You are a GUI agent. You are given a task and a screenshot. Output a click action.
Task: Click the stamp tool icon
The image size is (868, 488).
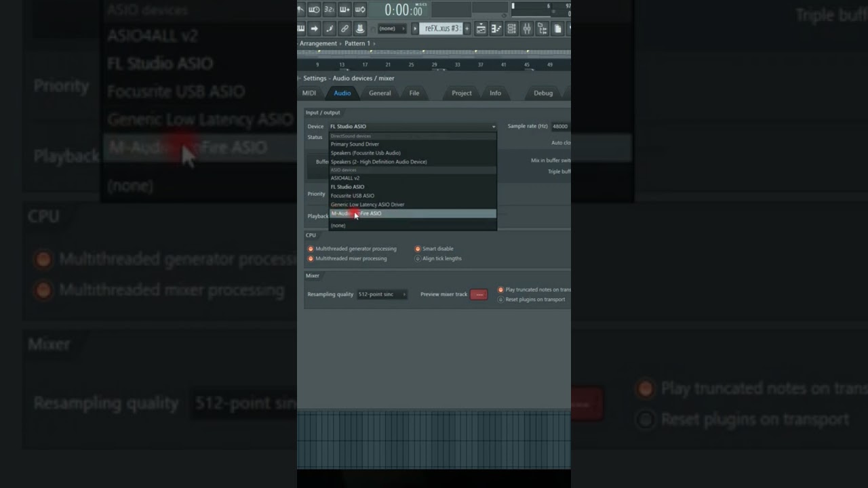[x=360, y=28]
